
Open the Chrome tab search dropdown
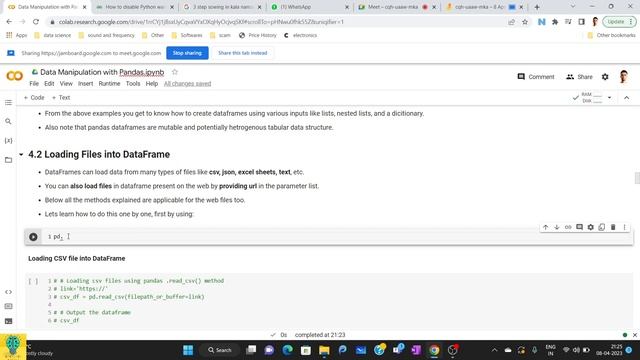point(573,7)
